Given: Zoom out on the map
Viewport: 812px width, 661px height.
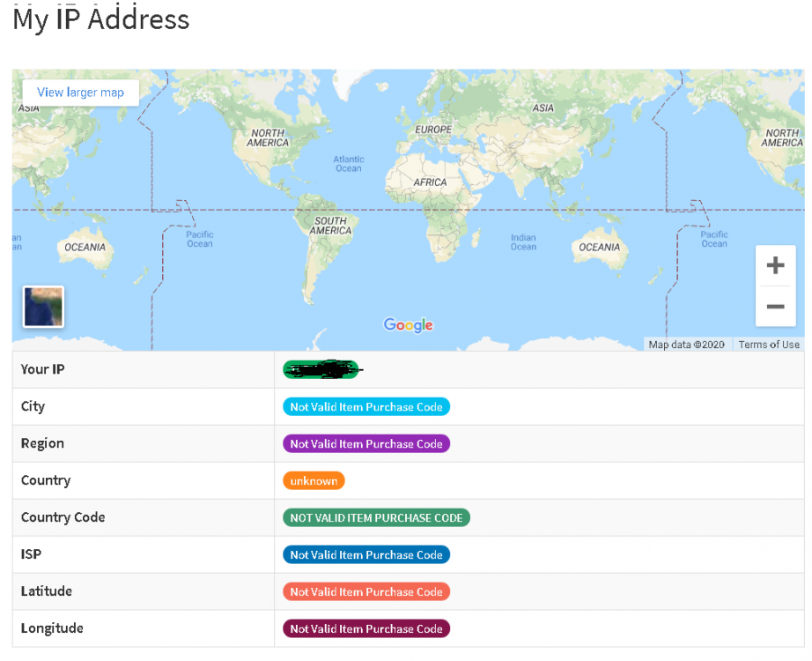Looking at the screenshot, I should click(x=775, y=307).
